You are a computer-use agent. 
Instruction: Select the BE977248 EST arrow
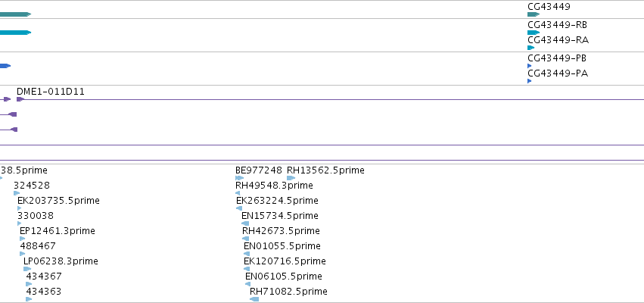pyautogui.click(x=239, y=178)
